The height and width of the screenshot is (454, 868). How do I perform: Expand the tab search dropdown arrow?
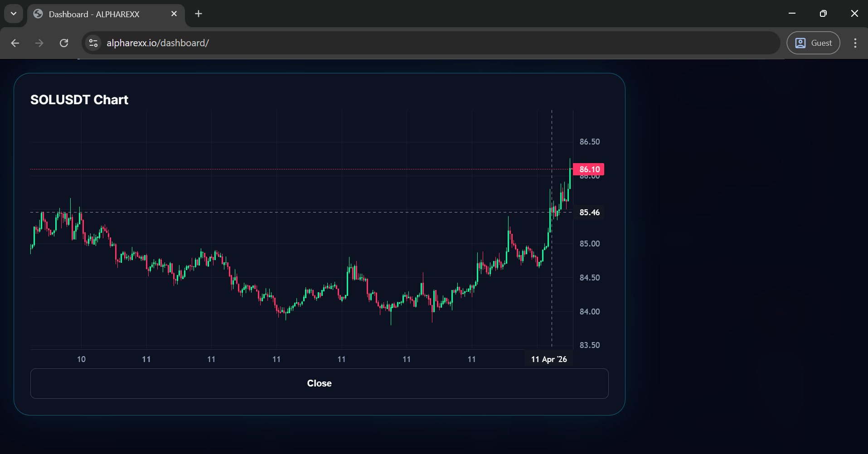(14, 14)
